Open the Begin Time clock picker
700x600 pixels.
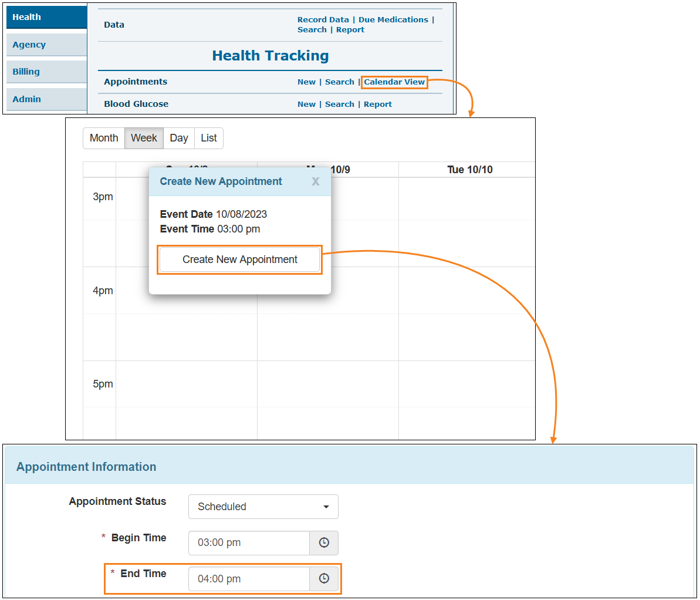324,542
